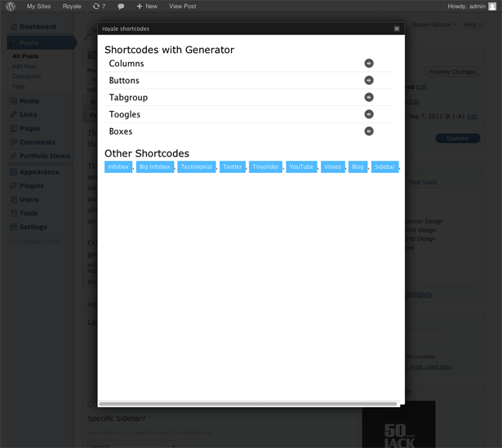Close the royale shortcodes dialog
Screen dimensions: 502x448
[397, 29]
